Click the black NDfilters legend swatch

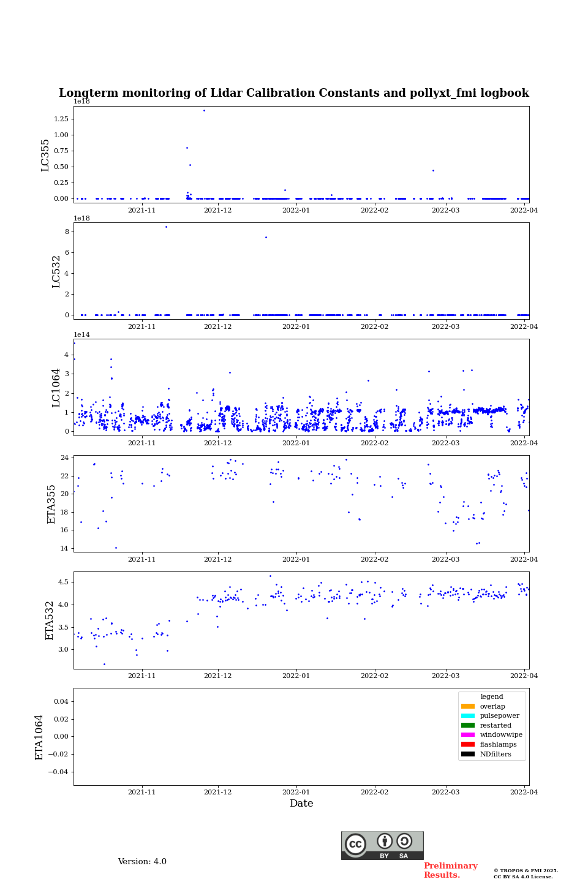pyautogui.click(x=468, y=754)
